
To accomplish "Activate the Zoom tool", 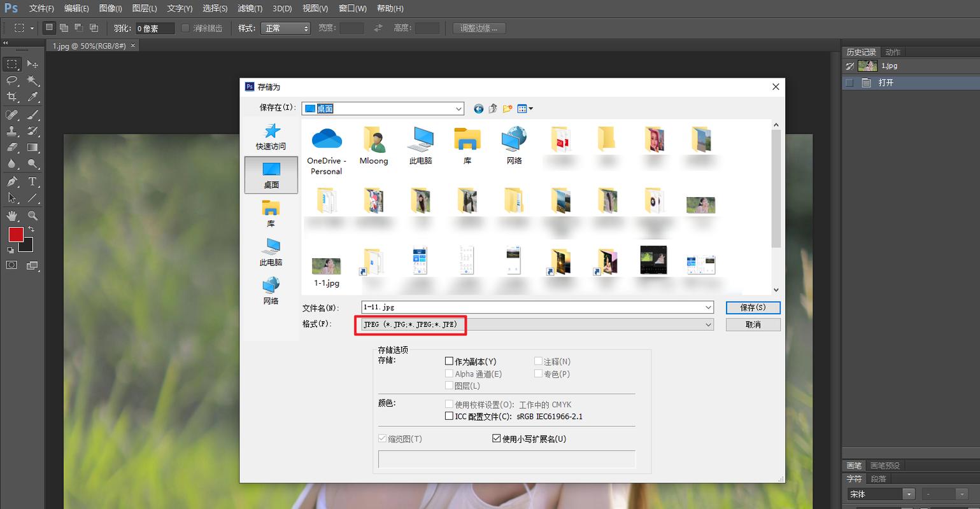I will click(33, 215).
